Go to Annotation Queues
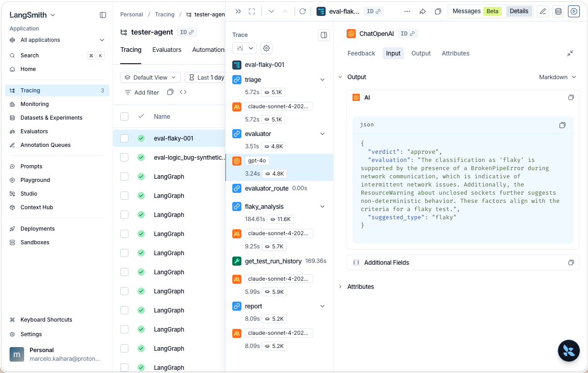Image resolution: width=588 pixels, height=373 pixels. tap(57, 145)
